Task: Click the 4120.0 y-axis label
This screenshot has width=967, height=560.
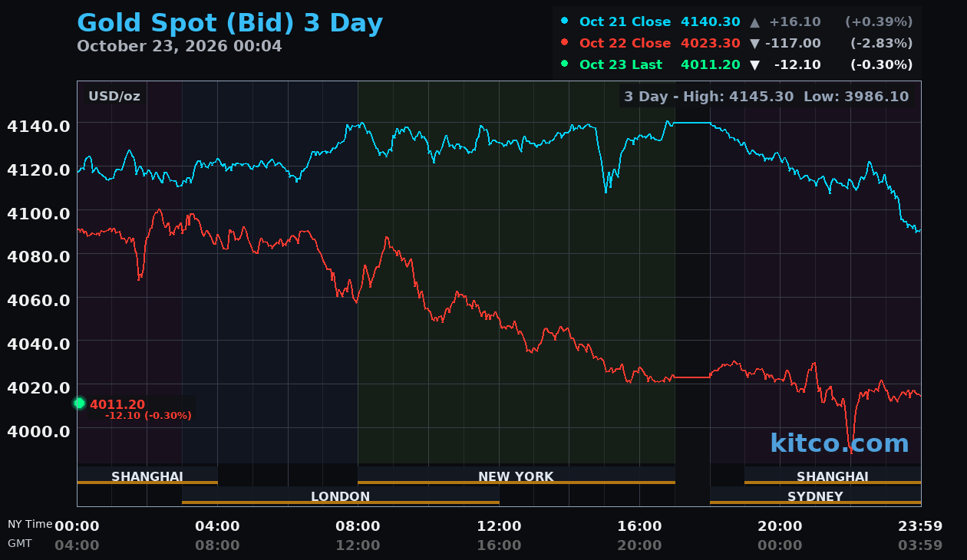Action: click(39, 170)
